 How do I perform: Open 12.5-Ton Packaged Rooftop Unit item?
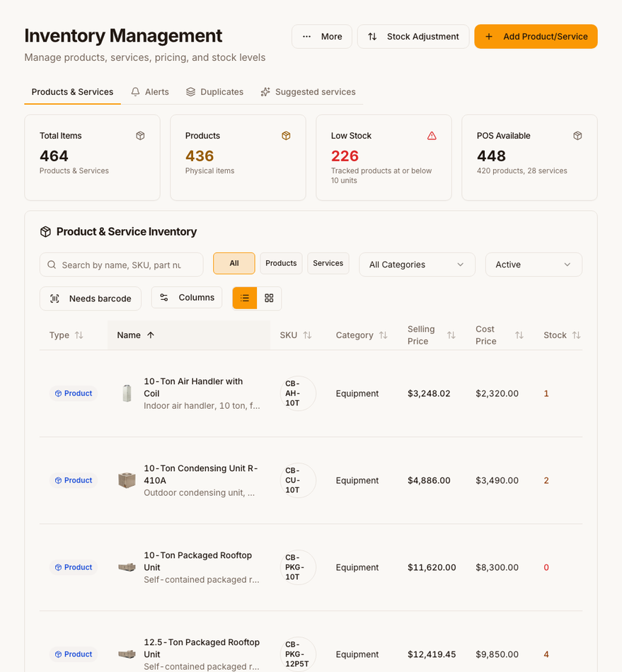[x=202, y=649]
